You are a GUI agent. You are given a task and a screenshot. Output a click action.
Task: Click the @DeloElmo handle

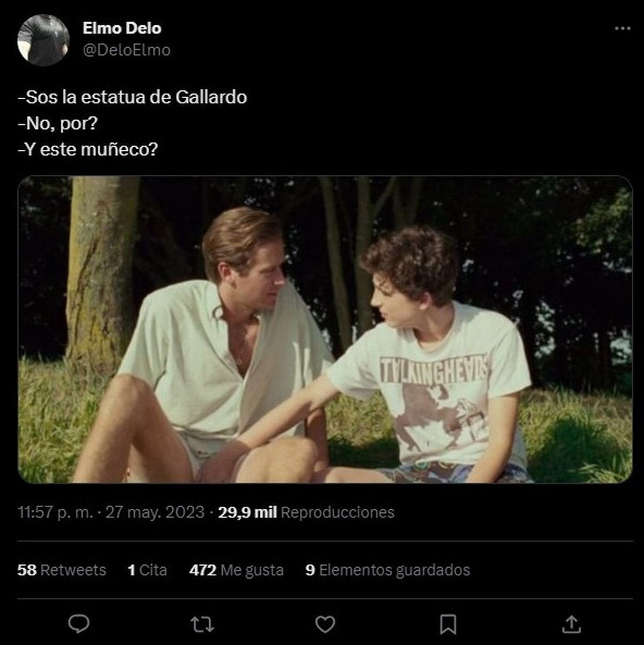point(127,50)
